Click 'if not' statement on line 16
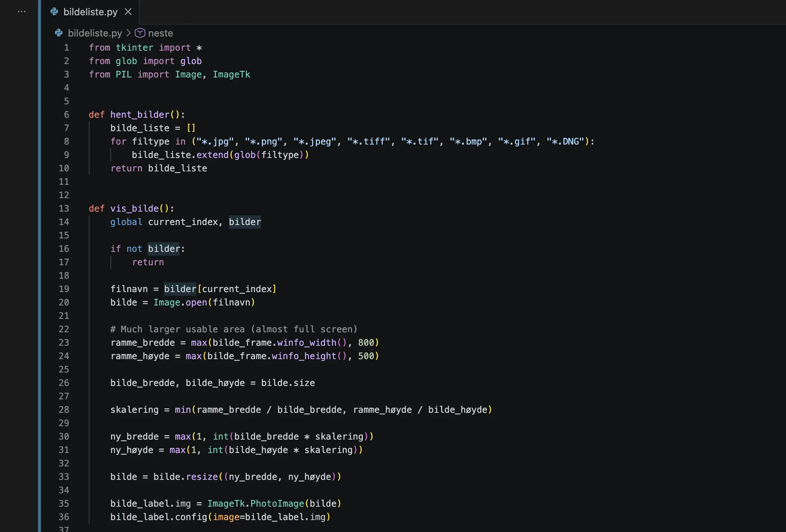 [126, 249]
